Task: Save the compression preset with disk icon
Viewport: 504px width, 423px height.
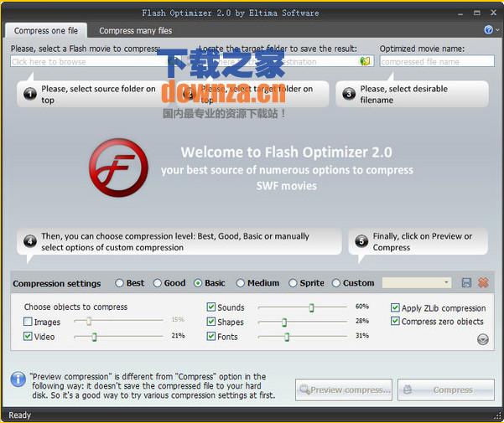Action: point(466,283)
